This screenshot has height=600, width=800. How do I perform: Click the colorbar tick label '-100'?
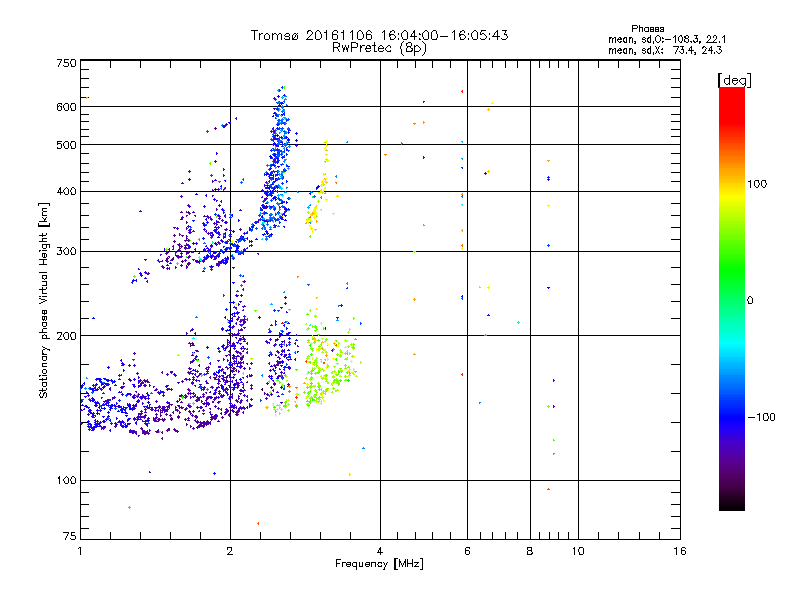[x=761, y=417]
